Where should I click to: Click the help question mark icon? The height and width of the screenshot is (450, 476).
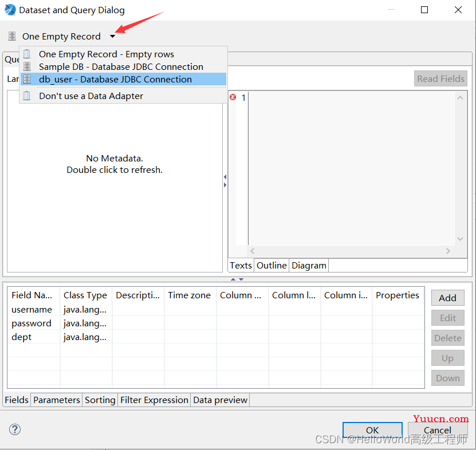click(14, 429)
